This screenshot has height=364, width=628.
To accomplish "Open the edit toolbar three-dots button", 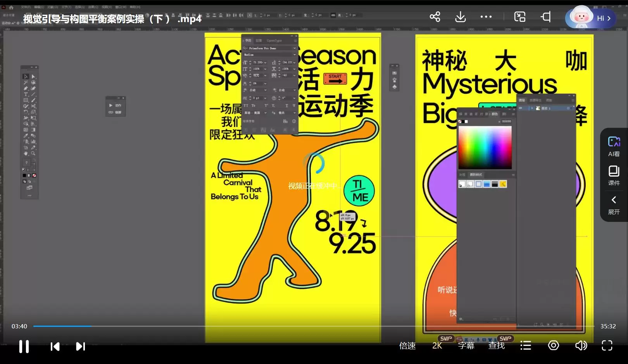I will [x=29, y=196].
